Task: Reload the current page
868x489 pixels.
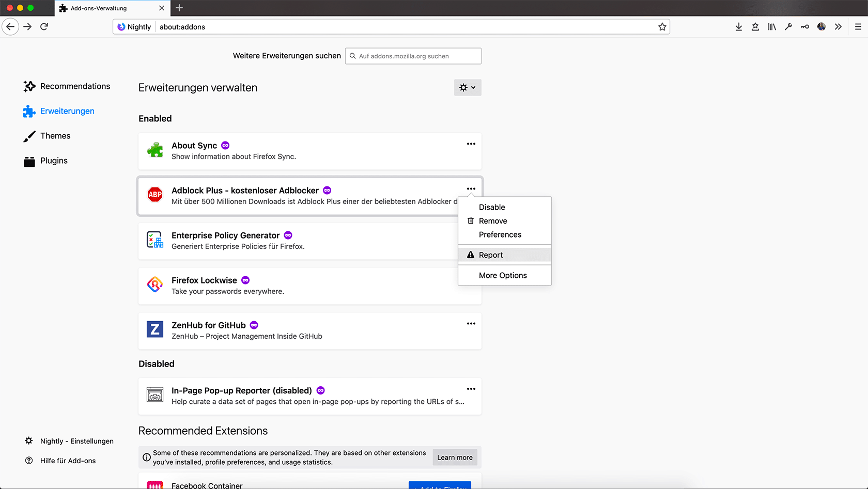Action: pos(44,27)
